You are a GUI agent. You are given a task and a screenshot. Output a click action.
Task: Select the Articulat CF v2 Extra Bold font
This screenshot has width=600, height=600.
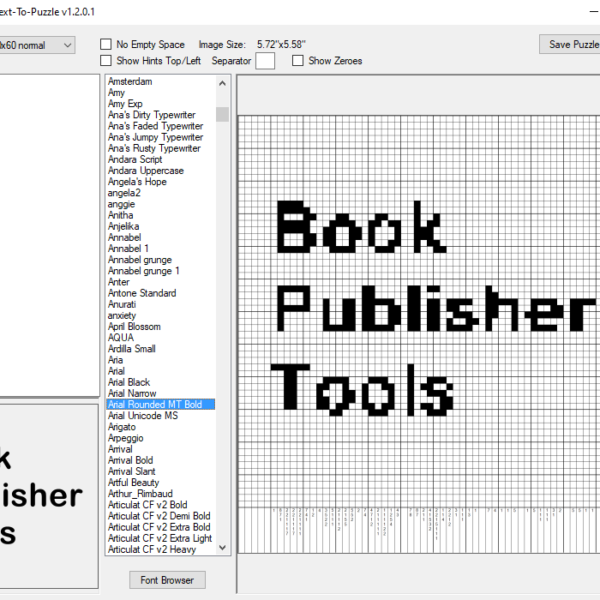click(161, 527)
